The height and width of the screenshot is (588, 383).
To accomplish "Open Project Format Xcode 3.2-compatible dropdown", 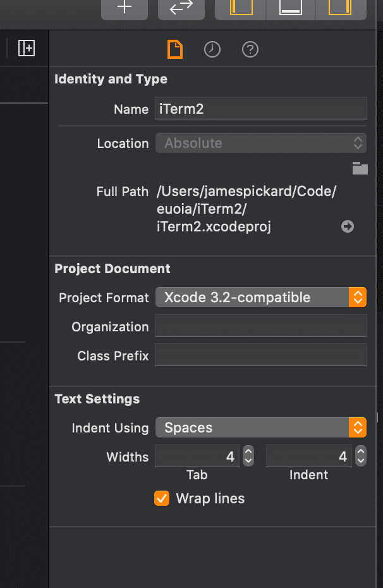I will point(261,297).
